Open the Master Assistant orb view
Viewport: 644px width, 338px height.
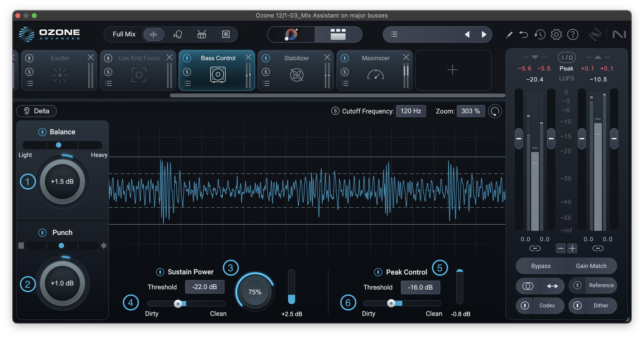(291, 34)
